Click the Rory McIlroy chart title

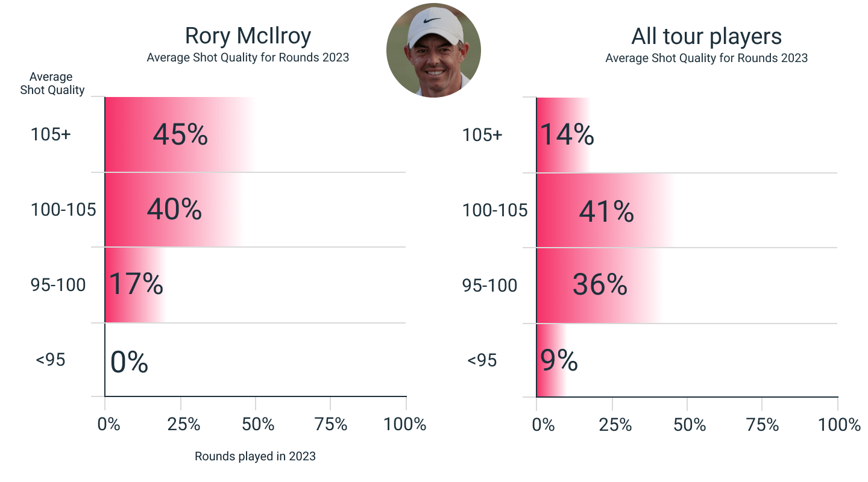click(248, 36)
